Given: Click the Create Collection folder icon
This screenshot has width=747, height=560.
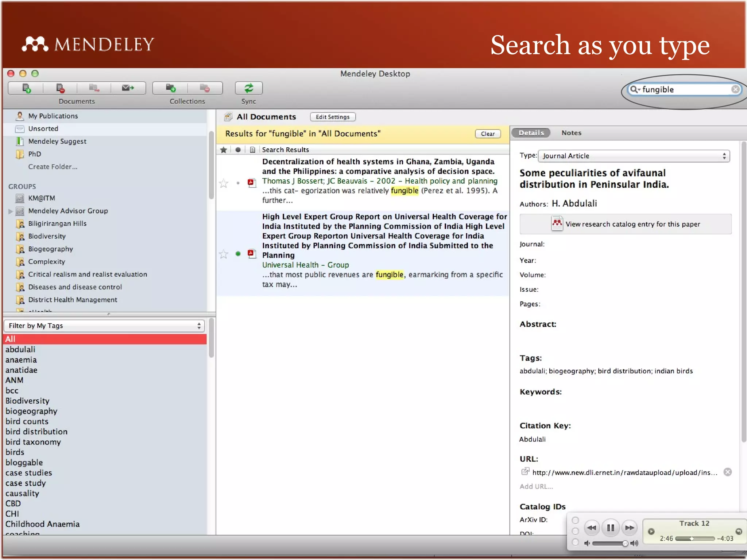Looking at the screenshot, I should point(171,88).
